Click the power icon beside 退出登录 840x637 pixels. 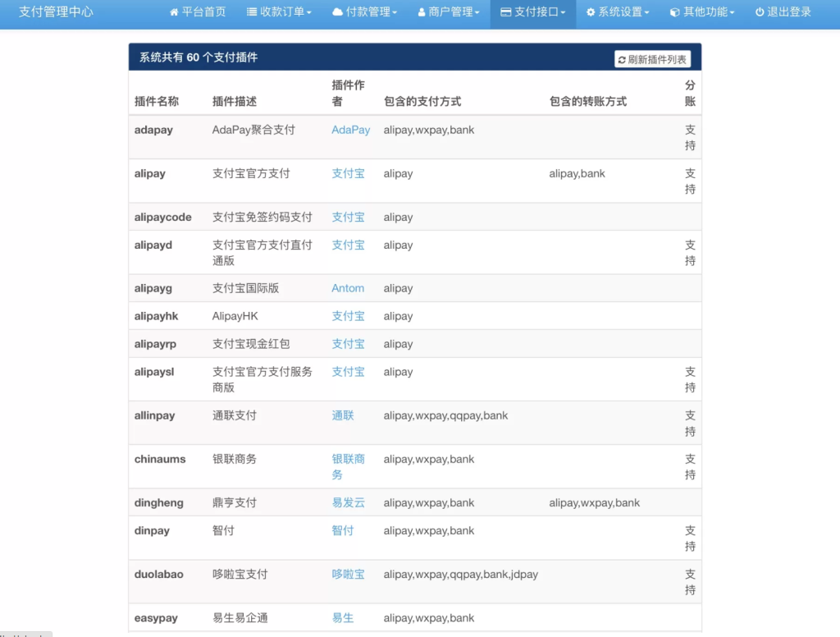point(760,11)
